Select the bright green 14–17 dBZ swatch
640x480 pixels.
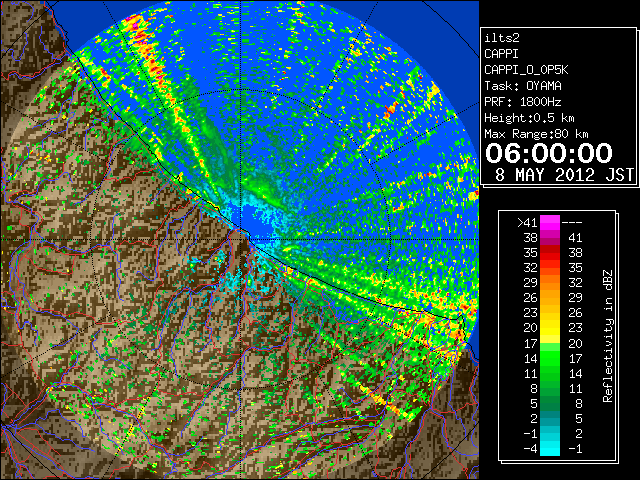550,358
